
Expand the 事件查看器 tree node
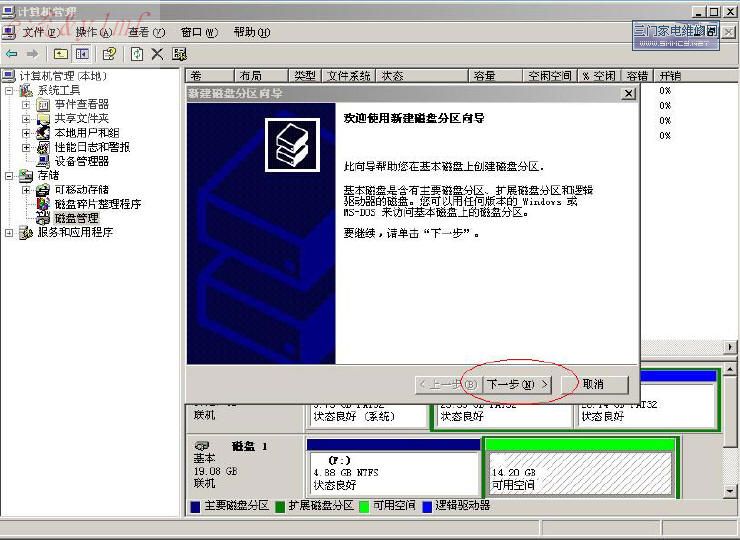pyautogui.click(x=26, y=104)
